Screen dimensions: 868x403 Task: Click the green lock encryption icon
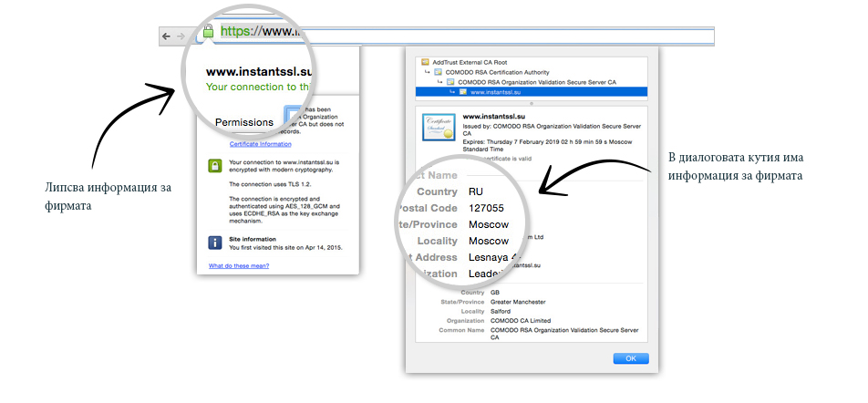[x=215, y=166]
